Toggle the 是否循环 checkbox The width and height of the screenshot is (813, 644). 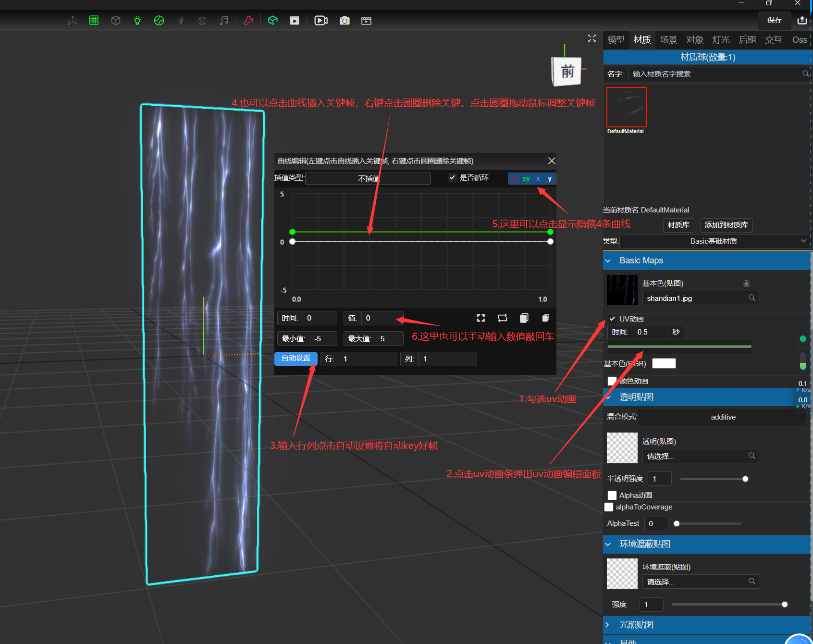[452, 177]
